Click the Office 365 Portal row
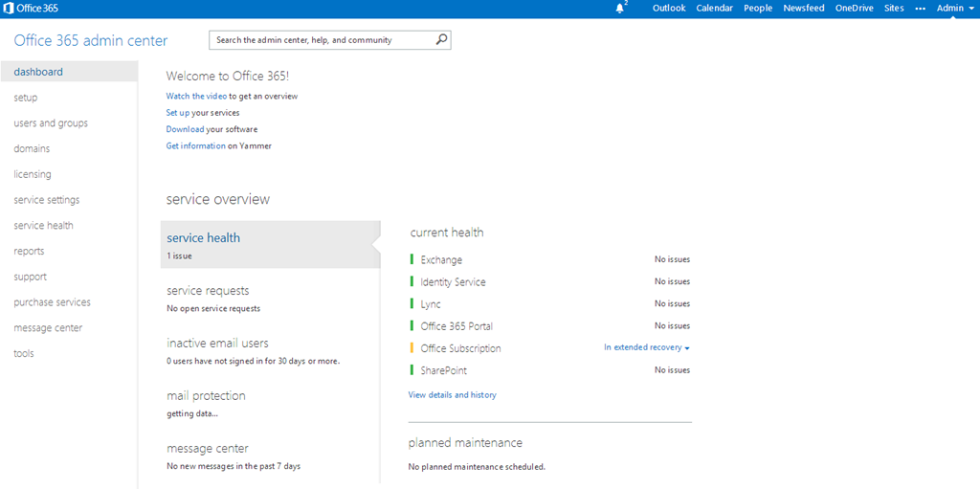Viewport: 980px width, 489px height. pos(550,325)
